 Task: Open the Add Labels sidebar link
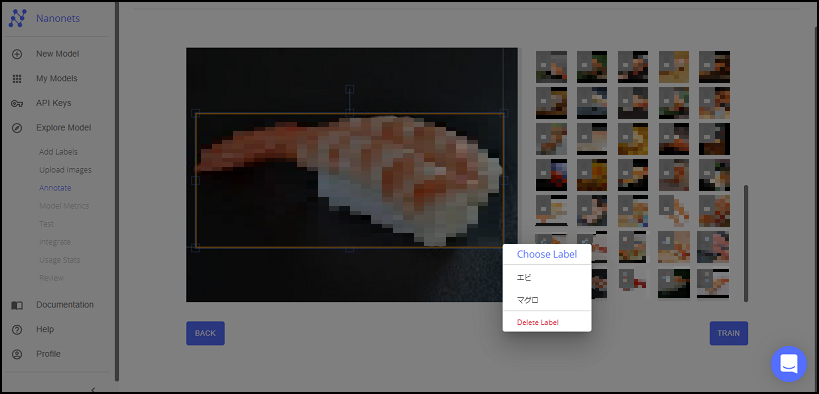[x=58, y=152]
